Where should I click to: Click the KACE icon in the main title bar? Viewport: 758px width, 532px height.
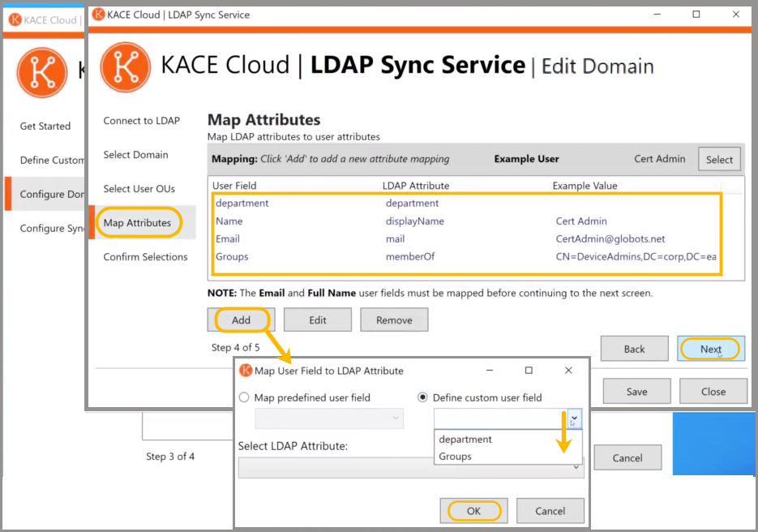98,15
